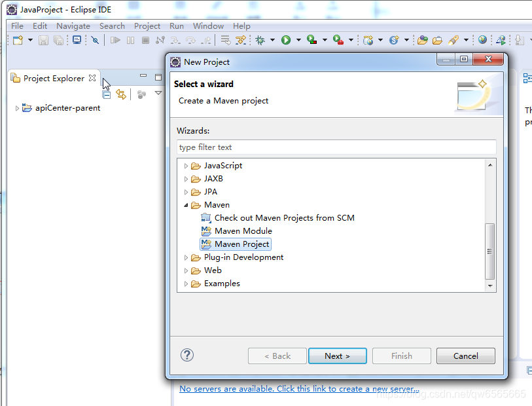Click the Terminate debug icon
Image resolution: width=532 pixels, height=406 pixels.
tap(145, 40)
